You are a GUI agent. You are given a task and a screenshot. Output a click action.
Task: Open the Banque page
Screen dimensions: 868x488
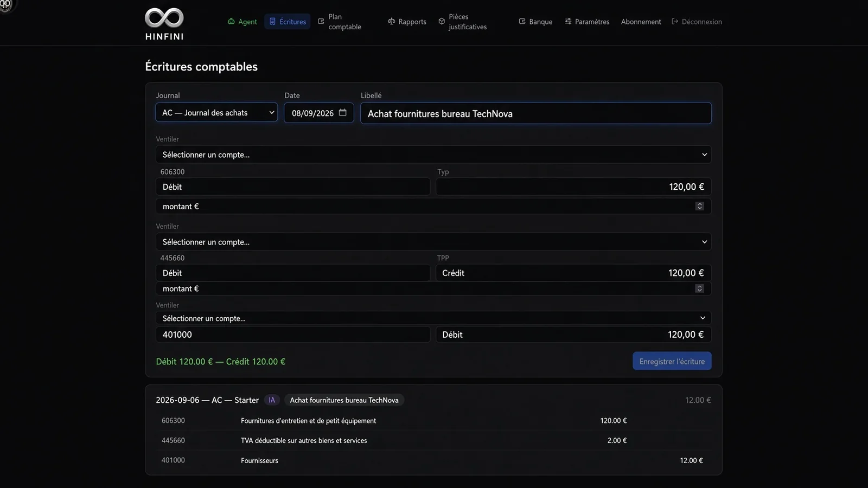(535, 22)
